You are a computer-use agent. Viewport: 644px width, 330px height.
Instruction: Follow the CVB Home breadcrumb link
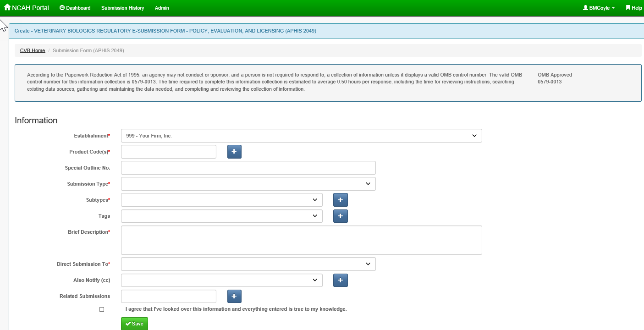[33, 50]
